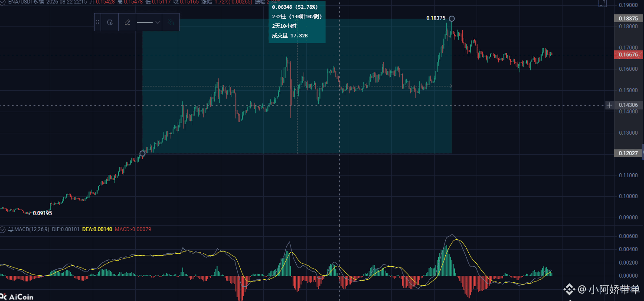Select the pencil edit style tool
Image resolution: width=644 pixels, height=301 pixels.
pyautogui.click(x=127, y=22)
